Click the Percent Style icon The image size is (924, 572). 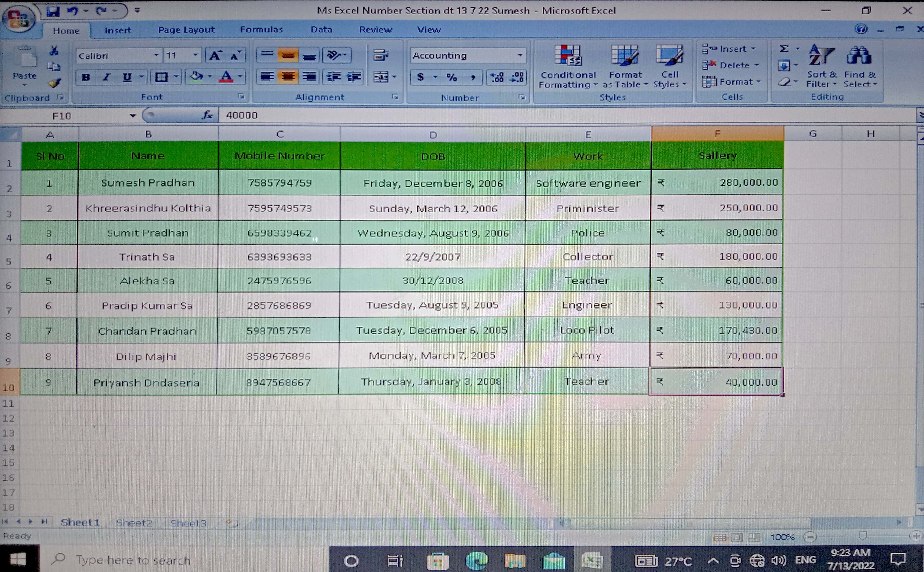(451, 78)
